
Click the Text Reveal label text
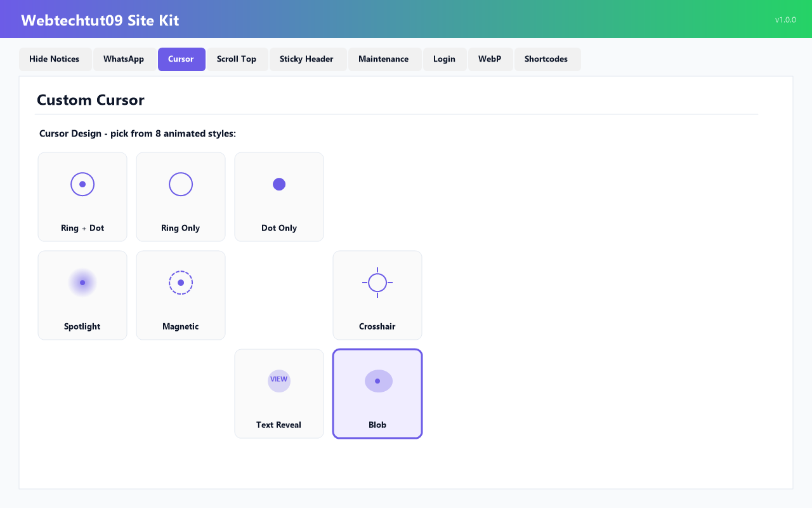click(x=279, y=425)
